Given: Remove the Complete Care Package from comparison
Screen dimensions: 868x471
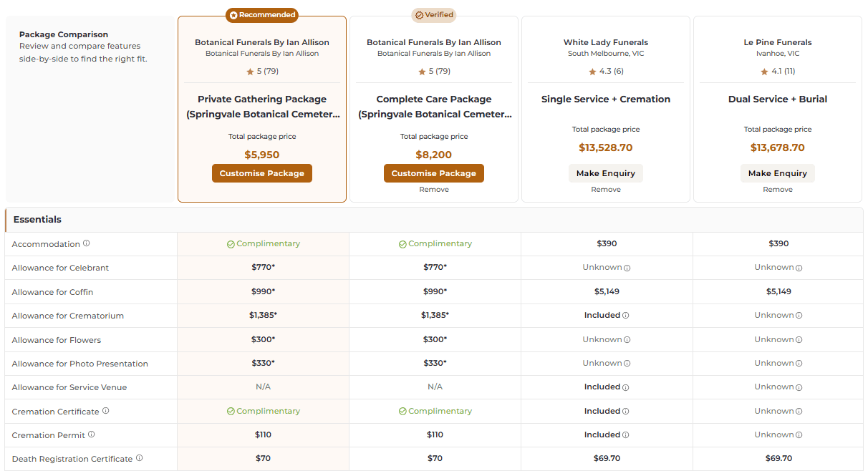Looking at the screenshot, I should tap(434, 190).
